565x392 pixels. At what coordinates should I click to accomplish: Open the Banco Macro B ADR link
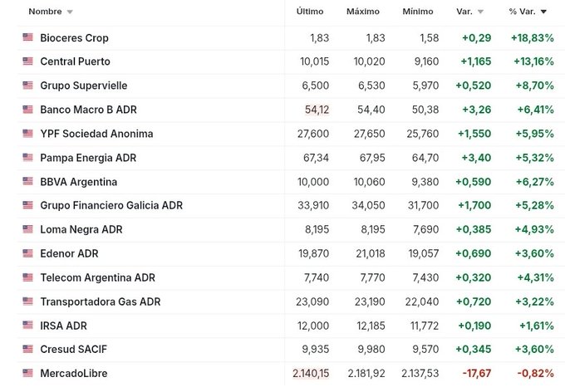coord(89,110)
